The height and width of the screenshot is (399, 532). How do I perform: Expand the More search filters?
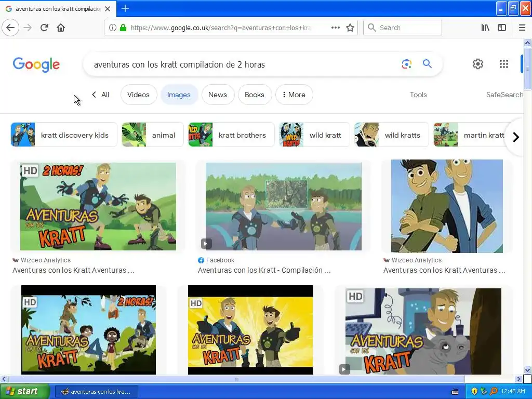point(294,95)
